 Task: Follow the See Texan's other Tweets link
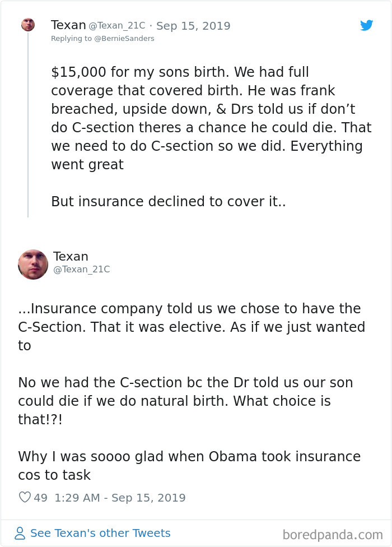[101, 533]
